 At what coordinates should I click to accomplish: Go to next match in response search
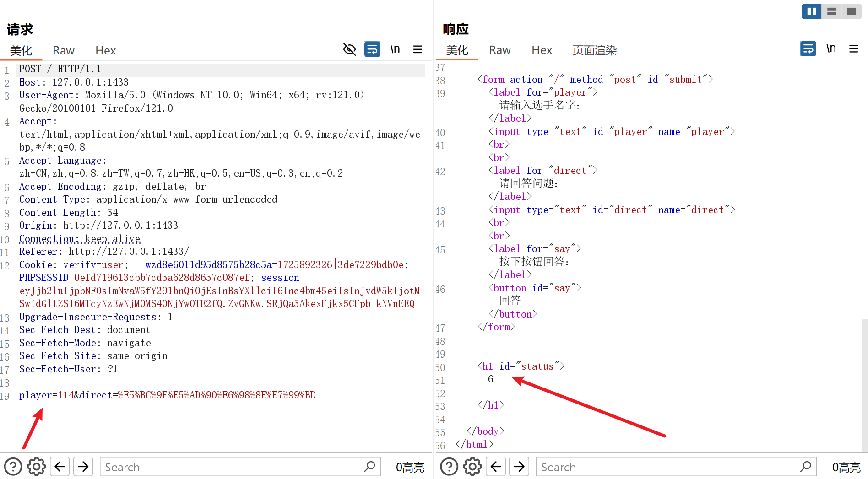pos(520,467)
